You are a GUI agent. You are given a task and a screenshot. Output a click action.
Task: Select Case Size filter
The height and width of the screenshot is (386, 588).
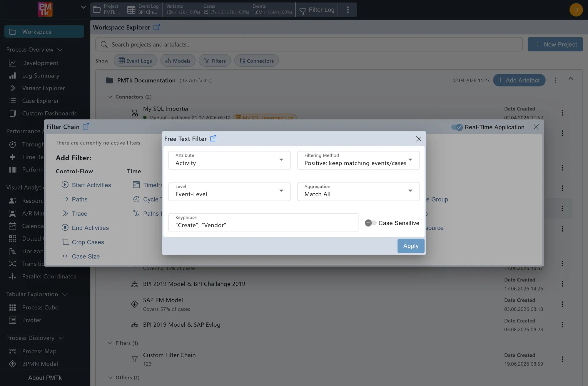pyautogui.click(x=81, y=256)
